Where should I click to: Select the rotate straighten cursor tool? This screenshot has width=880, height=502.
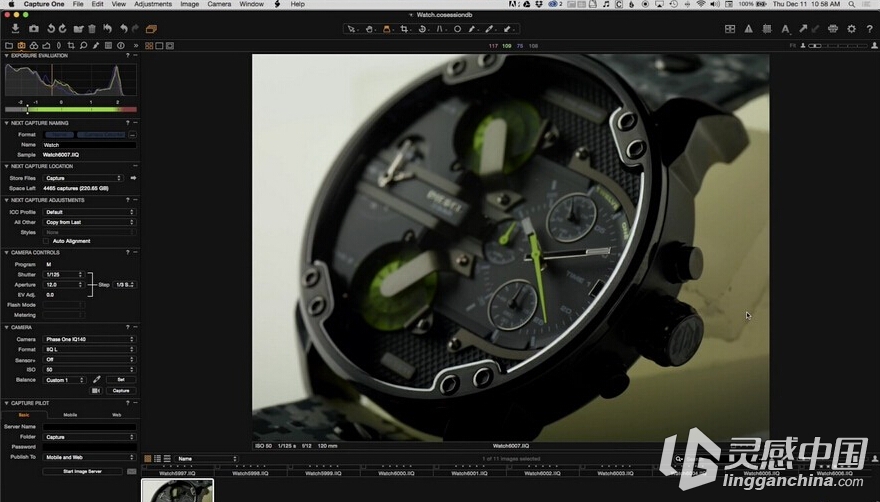point(422,29)
